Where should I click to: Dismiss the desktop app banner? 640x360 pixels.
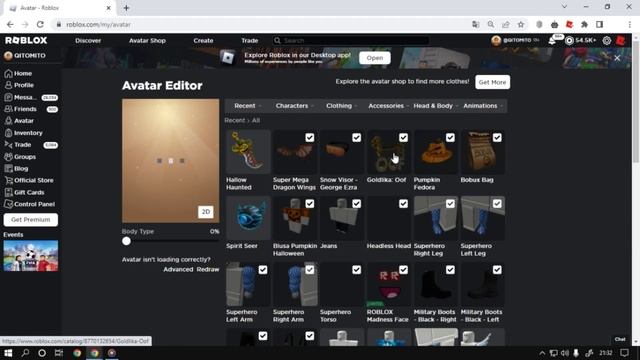617,58
